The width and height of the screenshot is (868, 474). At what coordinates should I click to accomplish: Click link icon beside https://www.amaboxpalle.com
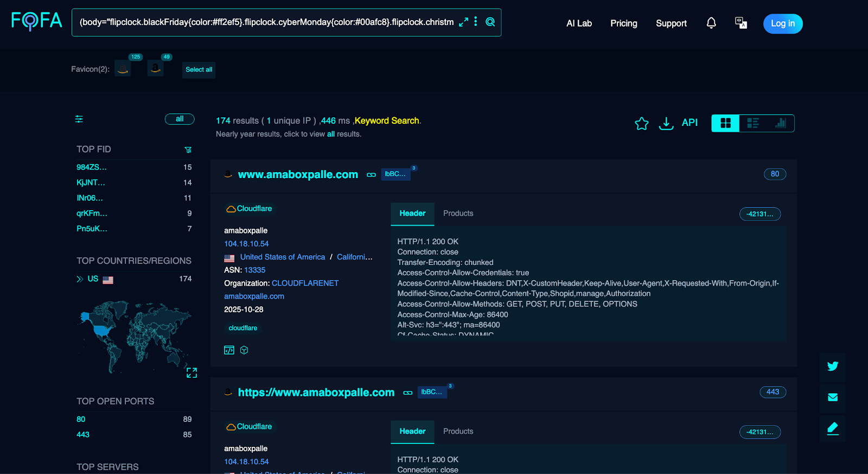pyautogui.click(x=408, y=393)
